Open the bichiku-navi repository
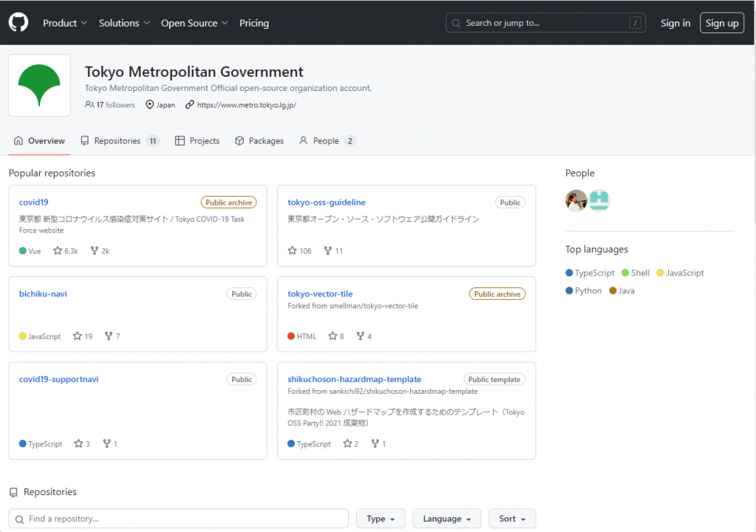The height and width of the screenshot is (532, 756). 43,294
